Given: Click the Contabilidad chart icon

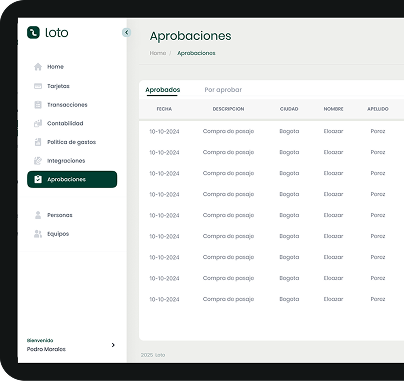Looking at the screenshot, I should [38, 123].
